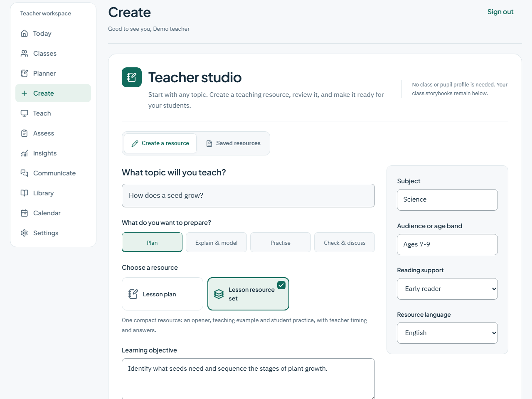Open the Classes section label
The width and height of the screenshot is (532, 399).
(x=45, y=54)
